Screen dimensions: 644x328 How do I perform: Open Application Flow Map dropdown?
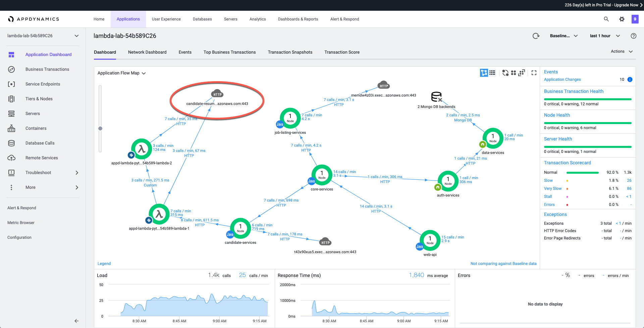point(121,73)
